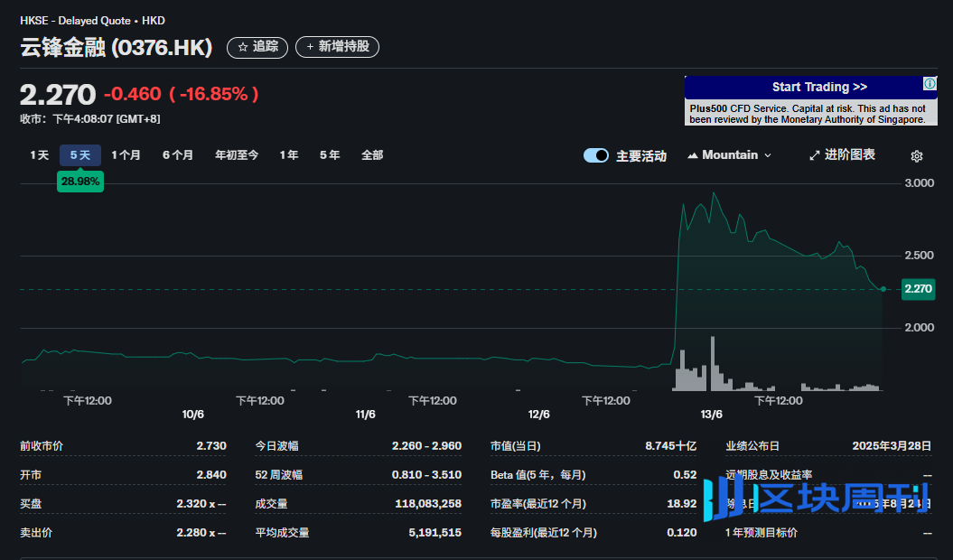Select the 5天 time range
The height and width of the screenshot is (560, 953).
point(80,155)
